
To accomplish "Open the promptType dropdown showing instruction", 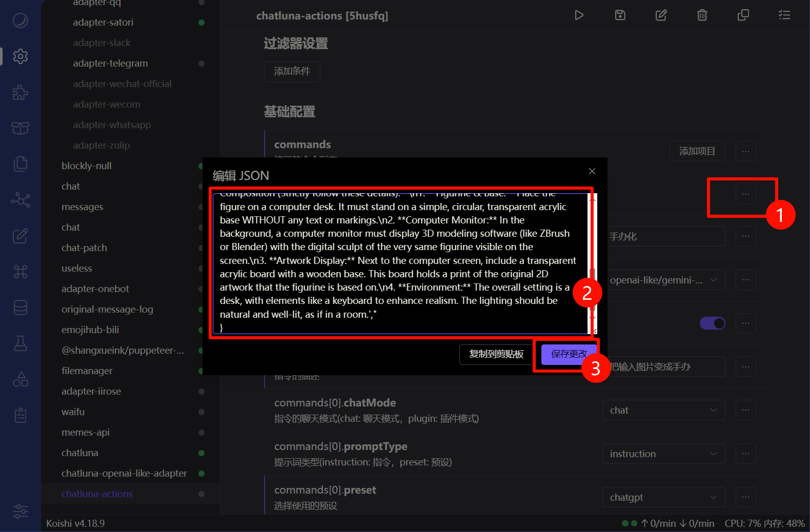I will coord(663,454).
